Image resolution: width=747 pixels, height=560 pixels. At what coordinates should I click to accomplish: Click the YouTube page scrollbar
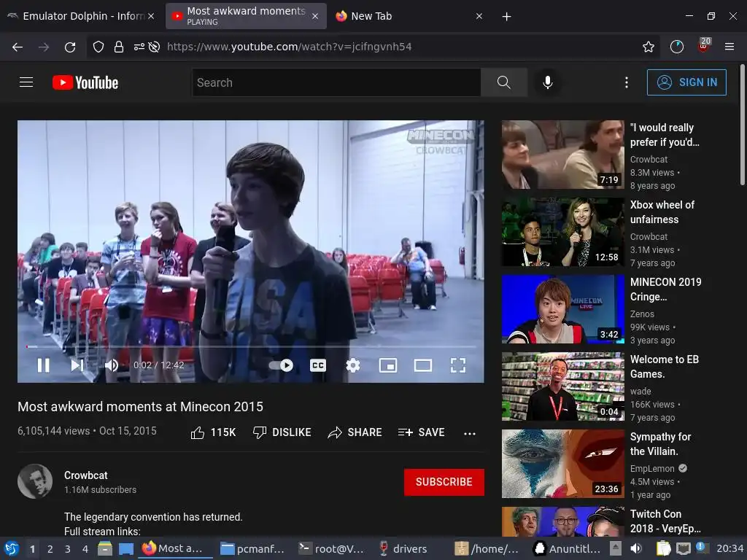click(x=742, y=125)
